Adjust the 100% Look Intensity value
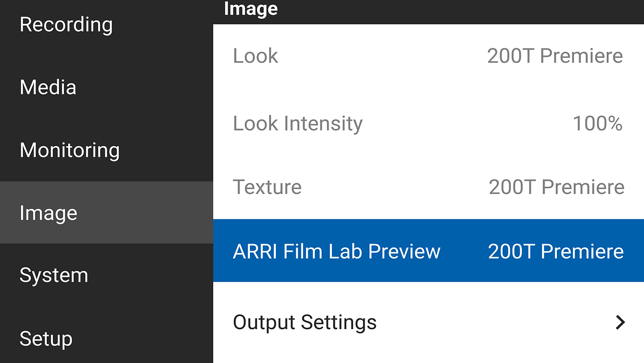This screenshot has width=644, height=363. 597,123
